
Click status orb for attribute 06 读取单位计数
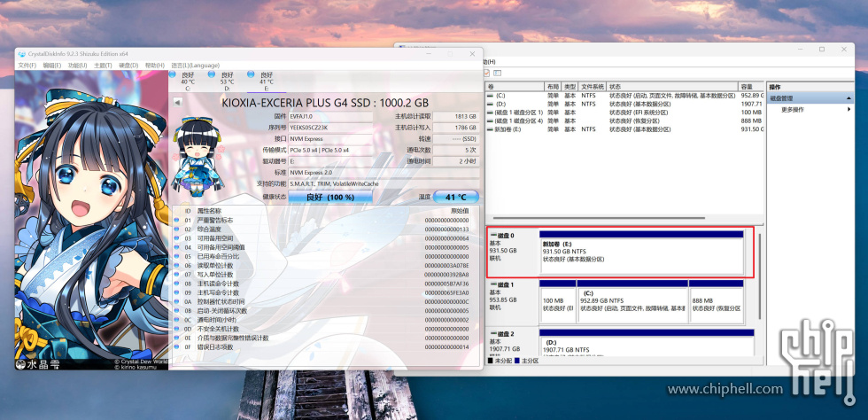(x=177, y=266)
